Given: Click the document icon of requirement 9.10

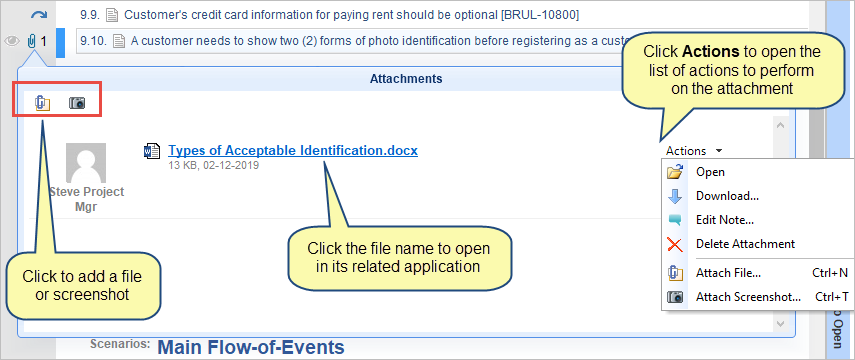Looking at the screenshot, I should (119, 41).
